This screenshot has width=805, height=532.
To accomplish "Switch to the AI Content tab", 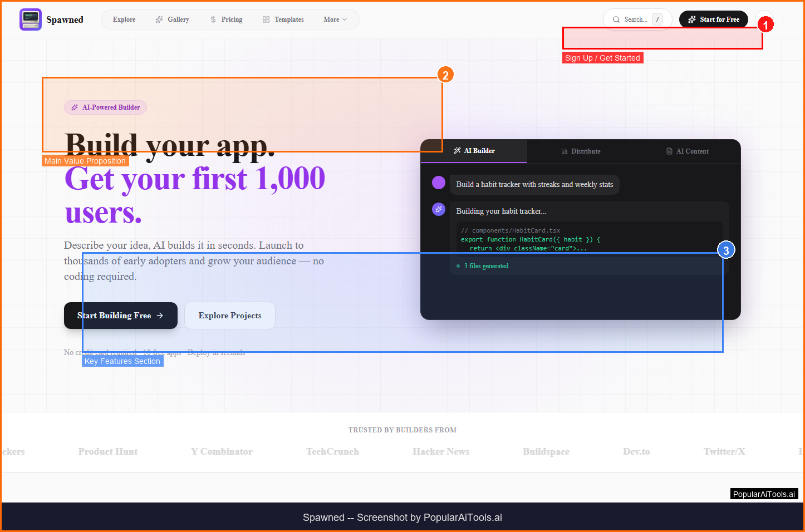I will pos(688,151).
